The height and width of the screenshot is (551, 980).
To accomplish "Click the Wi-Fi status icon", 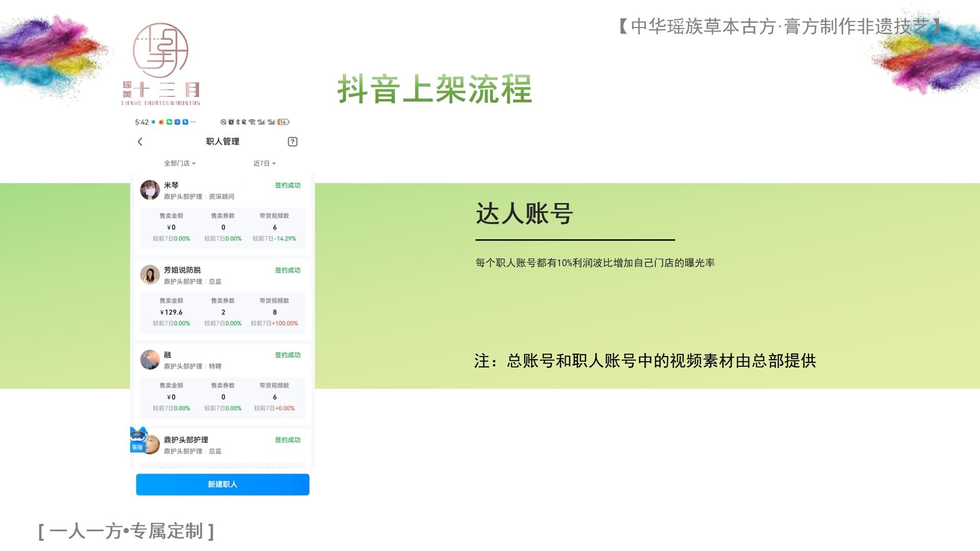I will 252,122.
